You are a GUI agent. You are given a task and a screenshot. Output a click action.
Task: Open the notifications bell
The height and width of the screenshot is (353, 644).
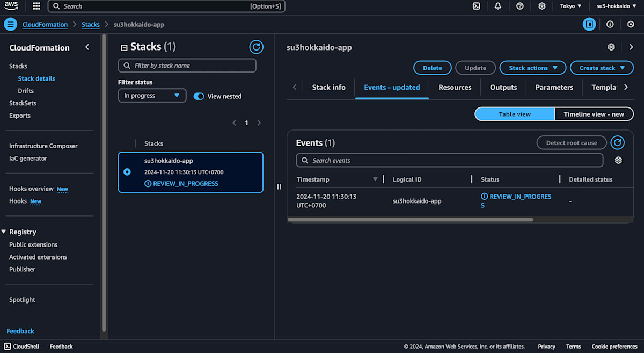[x=498, y=6]
